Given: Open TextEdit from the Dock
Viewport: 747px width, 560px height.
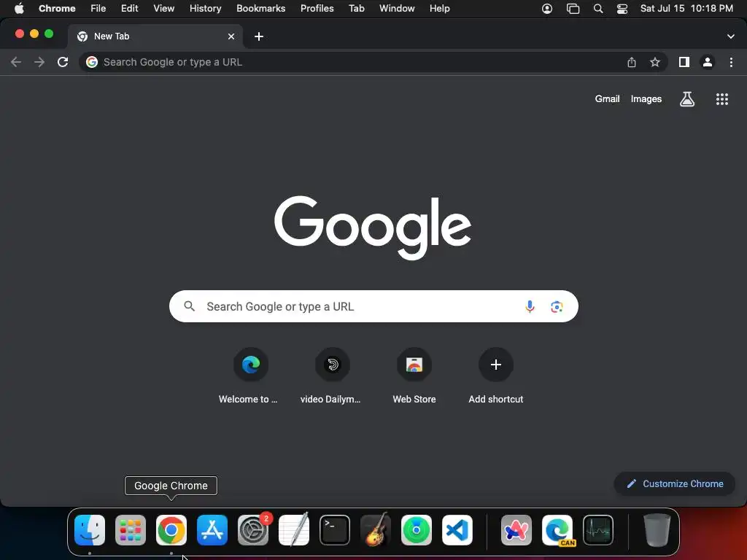Looking at the screenshot, I should tap(294, 530).
